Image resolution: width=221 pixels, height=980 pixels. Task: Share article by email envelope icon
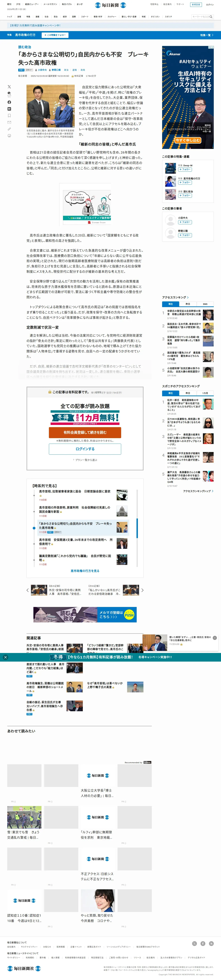point(9,122)
